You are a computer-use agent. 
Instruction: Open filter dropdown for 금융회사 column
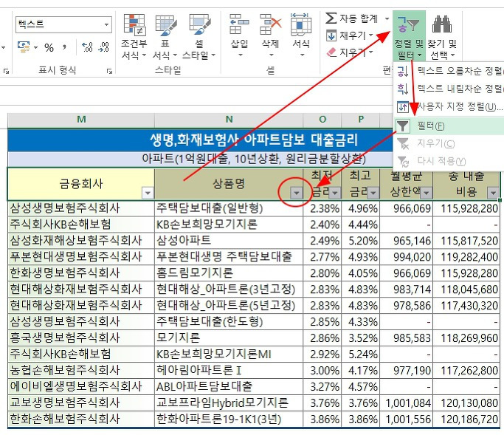(148, 193)
